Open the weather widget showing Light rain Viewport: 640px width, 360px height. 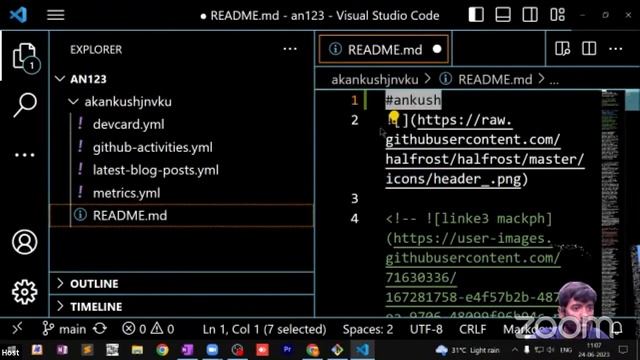(468, 350)
